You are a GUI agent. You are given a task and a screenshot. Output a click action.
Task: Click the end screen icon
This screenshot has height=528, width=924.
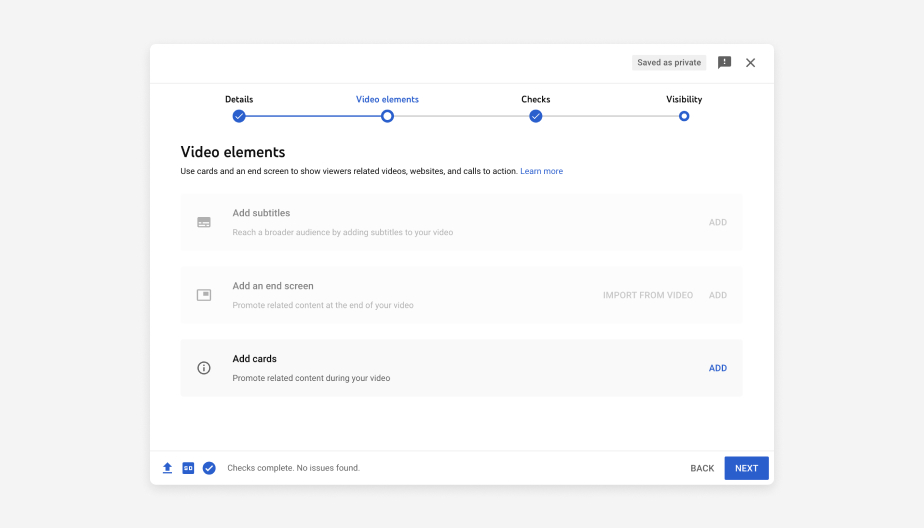[204, 295]
